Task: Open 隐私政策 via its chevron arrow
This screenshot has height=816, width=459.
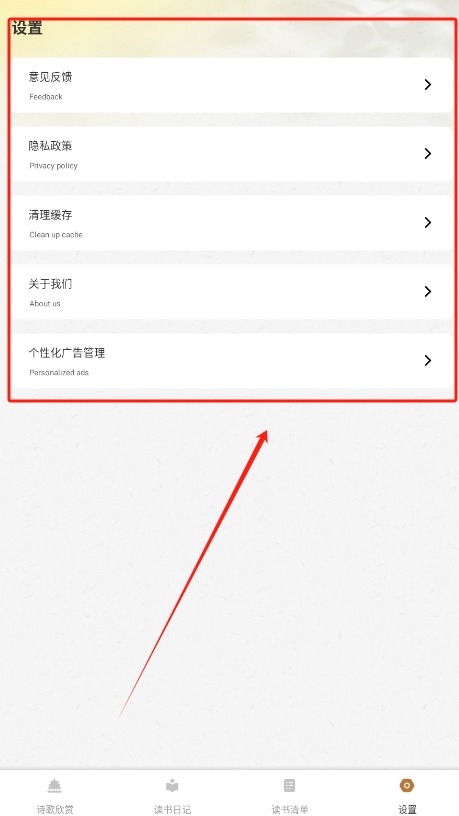Action: coord(428,154)
